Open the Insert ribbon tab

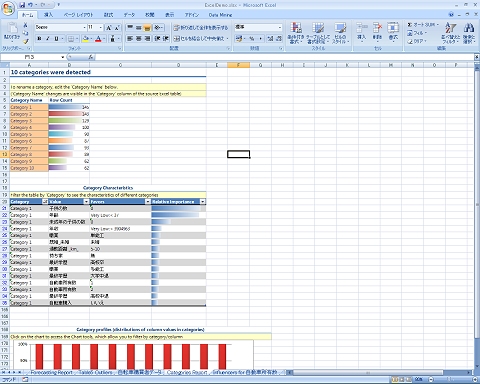pos(48,15)
